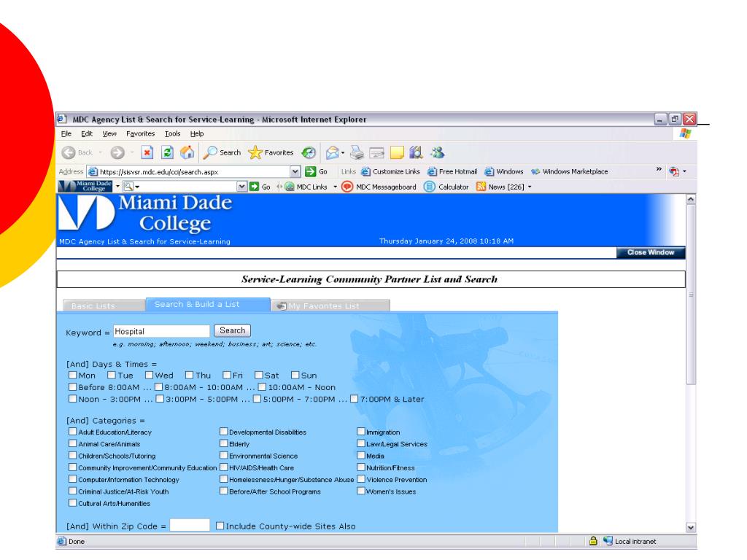The image size is (747, 560).
Task: Open the News [226] dropdown arrow
Action: [530, 187]
